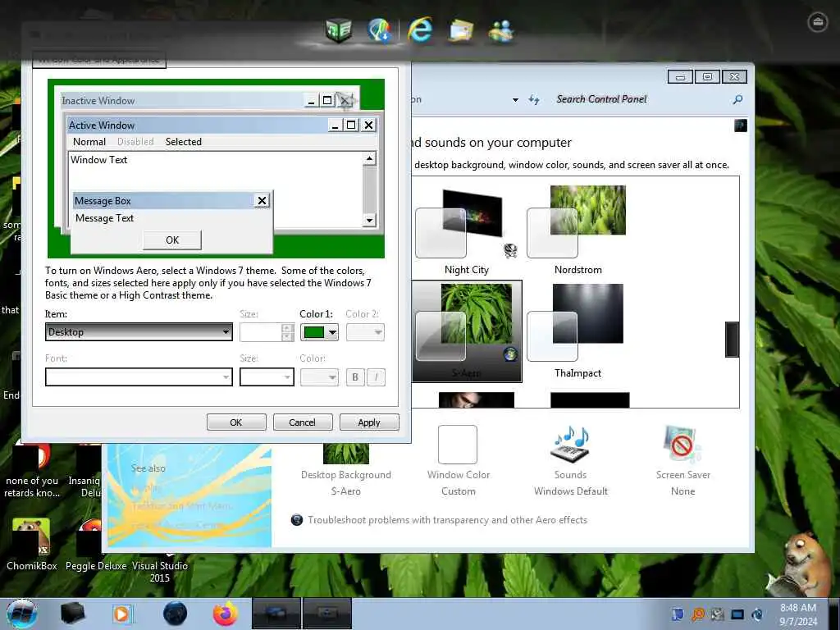Click the network monitor tray icon
The width and height of the screenshot is (840, 630).
coord(737,614)
